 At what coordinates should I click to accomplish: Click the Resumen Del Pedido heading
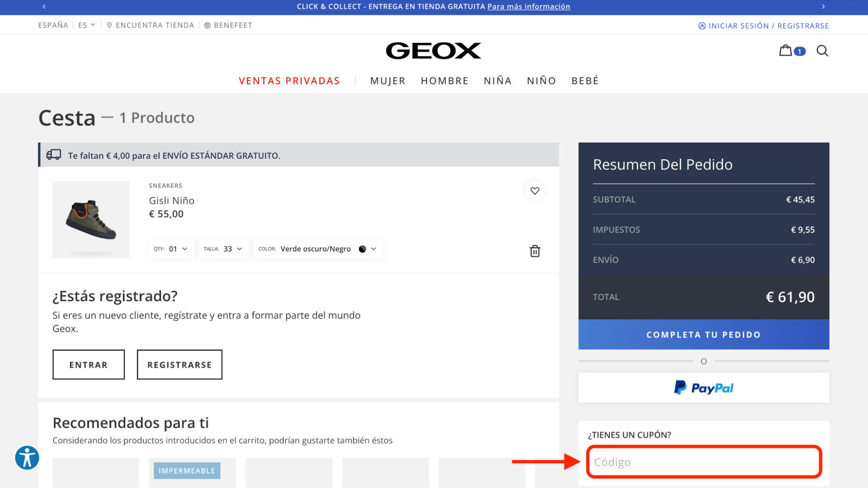pyautogui.click(x=663, y=165)
